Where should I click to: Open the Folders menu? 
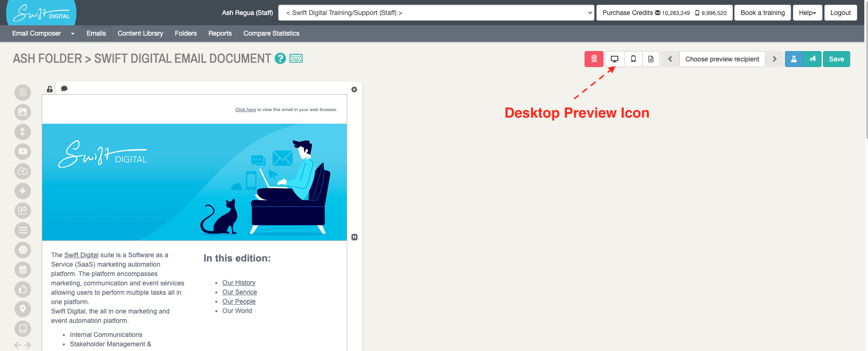[x=186, y=33]
